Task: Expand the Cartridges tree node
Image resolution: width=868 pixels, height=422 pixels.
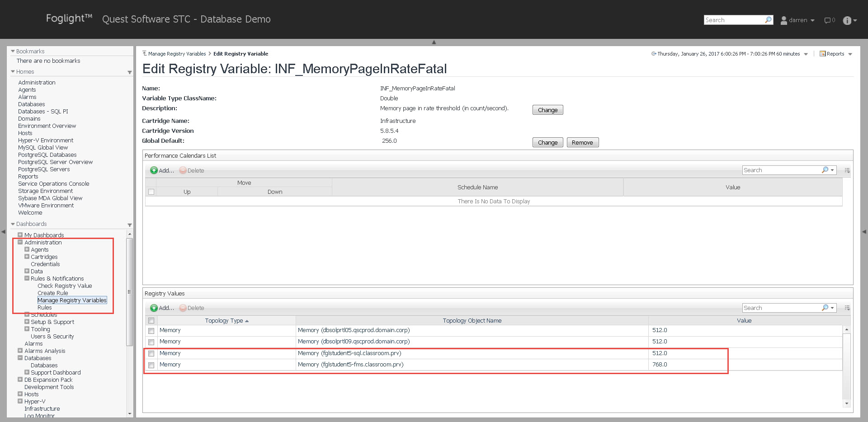Action: coord(27,257)
